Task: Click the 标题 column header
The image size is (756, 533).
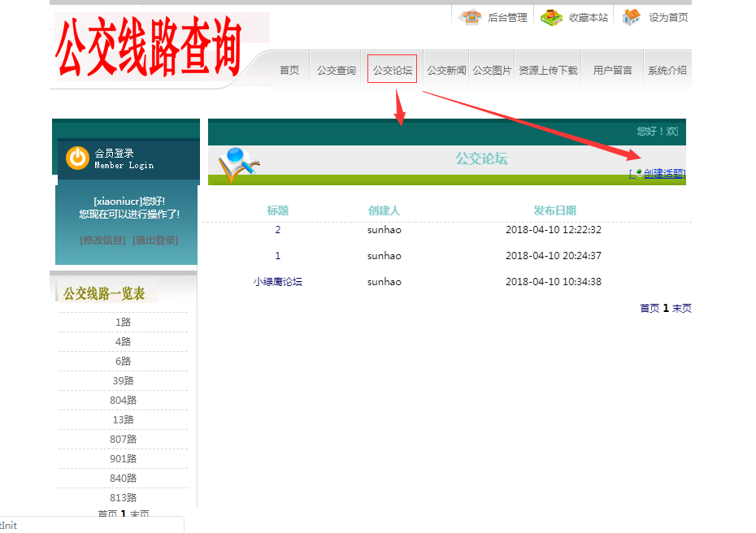Action: [x=278, y=210]
